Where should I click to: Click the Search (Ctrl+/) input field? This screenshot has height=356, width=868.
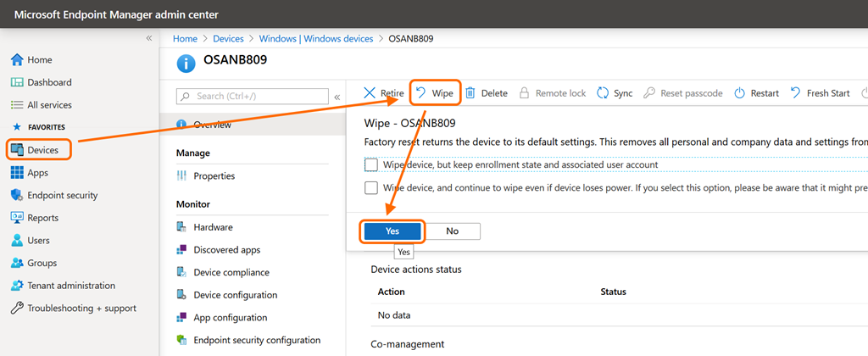[252, 97]
